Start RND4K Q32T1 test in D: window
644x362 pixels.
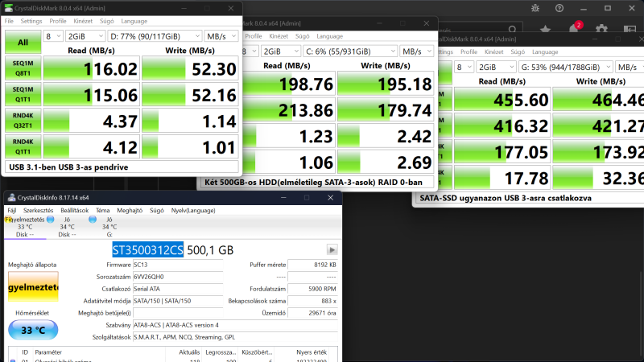click(23, 121)
